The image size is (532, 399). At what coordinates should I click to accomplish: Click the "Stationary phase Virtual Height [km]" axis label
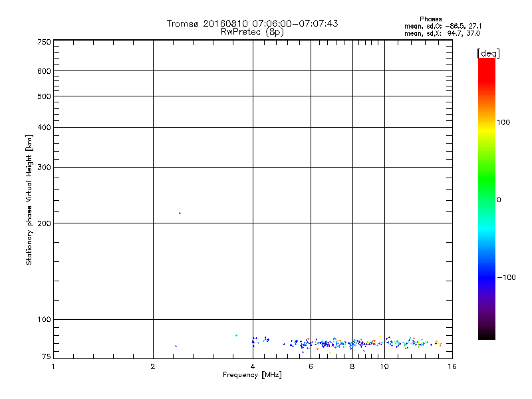pos(29,199)
